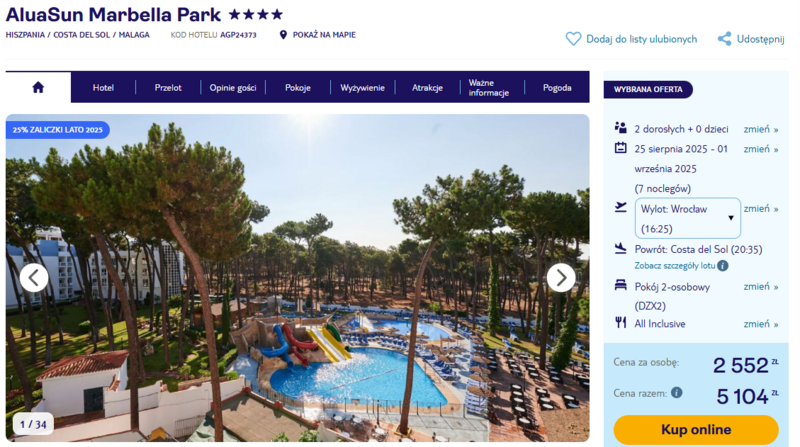The height and width of the screenshot is (447, 800).
Task: Go to the Pogoda tab
Action: 557,87
